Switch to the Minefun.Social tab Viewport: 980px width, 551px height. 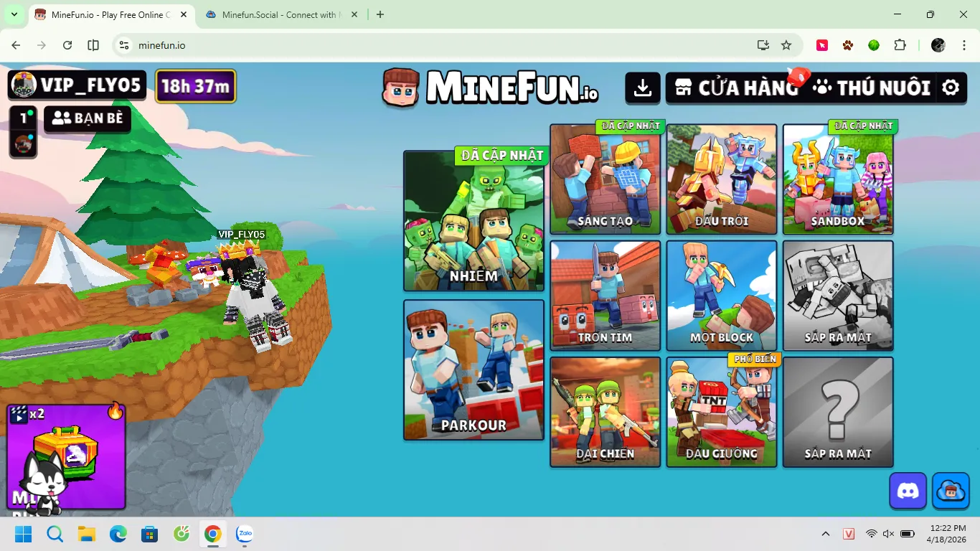pos(281,14)
